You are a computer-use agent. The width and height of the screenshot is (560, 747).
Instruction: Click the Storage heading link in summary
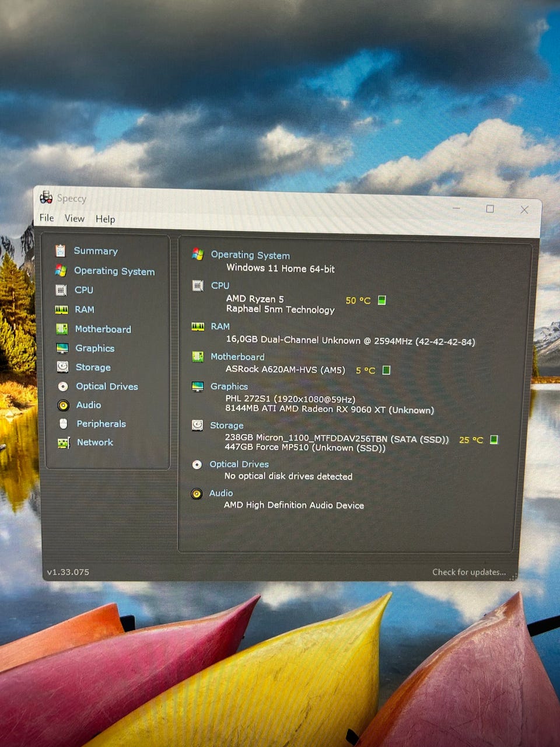click(227, 425)
